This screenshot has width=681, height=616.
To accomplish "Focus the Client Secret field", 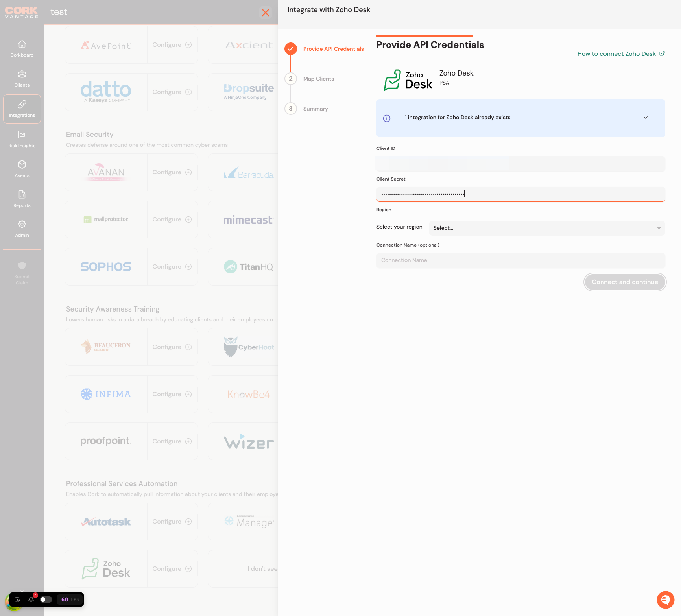I will tap(520, 194).
